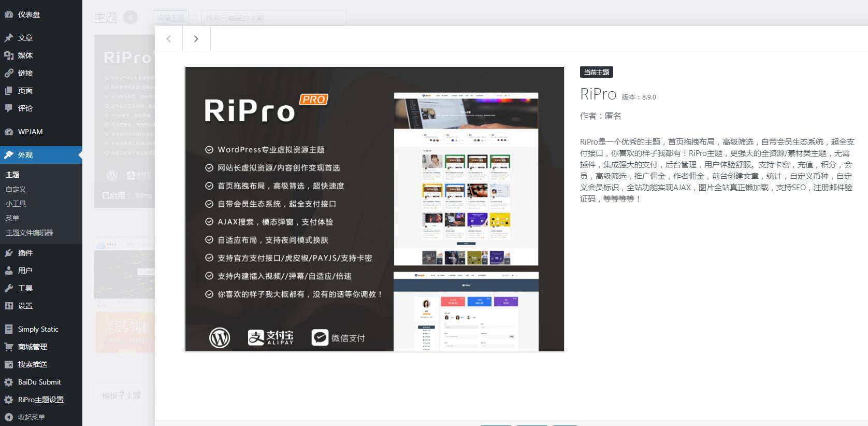The image size is (868, 426).
Task: Click the person icon beside 用户
Action: 9,271
